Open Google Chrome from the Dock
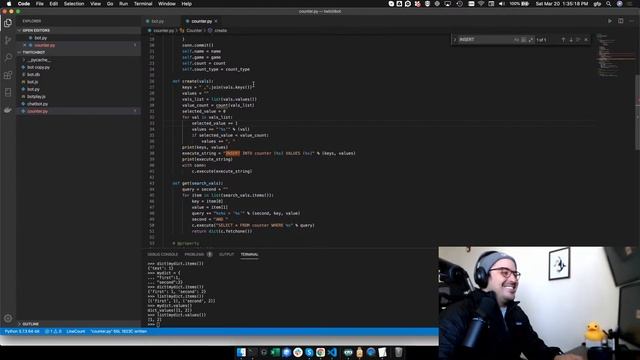 320,352
